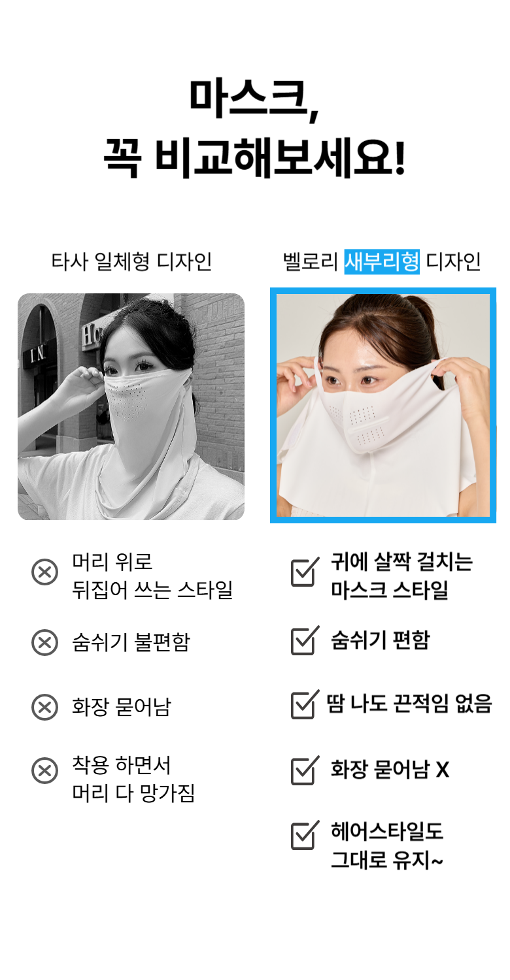Click the 땀 나도 끈적임 없음 text
510x980 pixels.
pyautogui.click(x=409, y=704)
